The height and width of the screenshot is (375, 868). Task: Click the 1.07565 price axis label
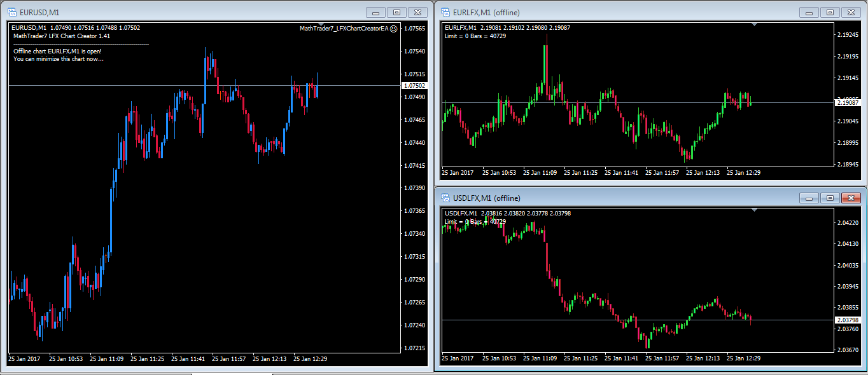coord(416,28)
